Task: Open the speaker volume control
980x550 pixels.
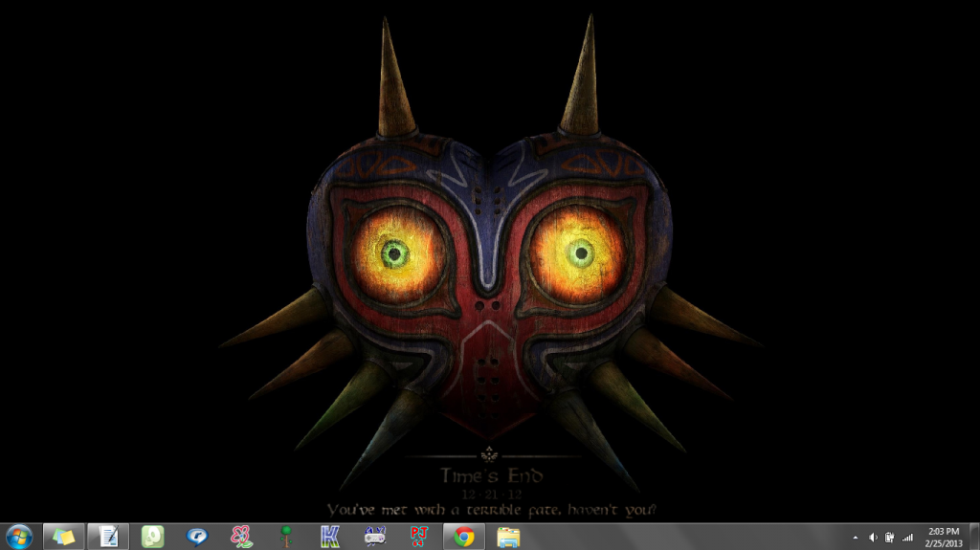Action: 873,538
